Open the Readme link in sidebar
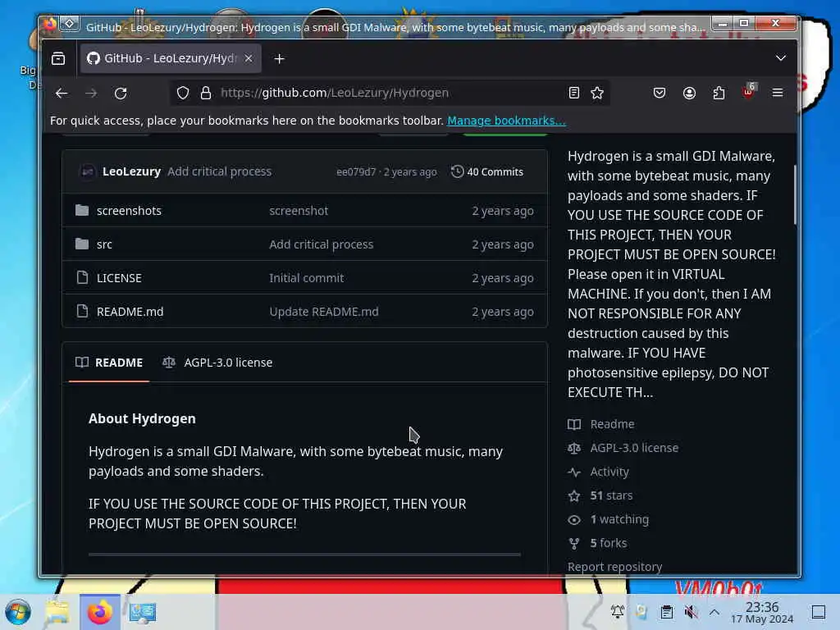The width and height of the screenshot is (840, 630). point(612,424)
